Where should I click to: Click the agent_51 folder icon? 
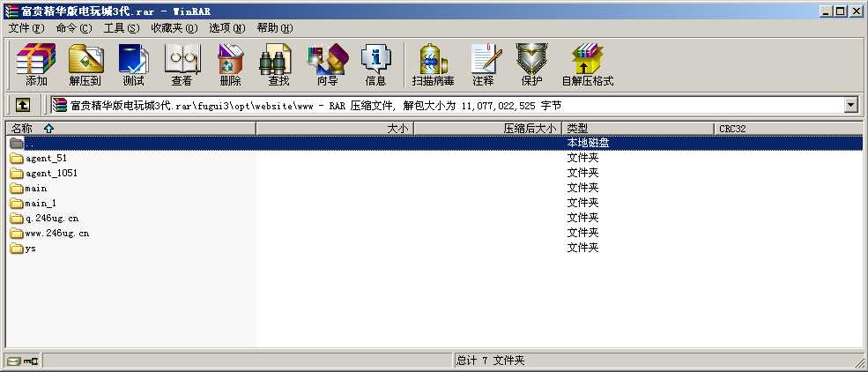(x=17, y=159)
